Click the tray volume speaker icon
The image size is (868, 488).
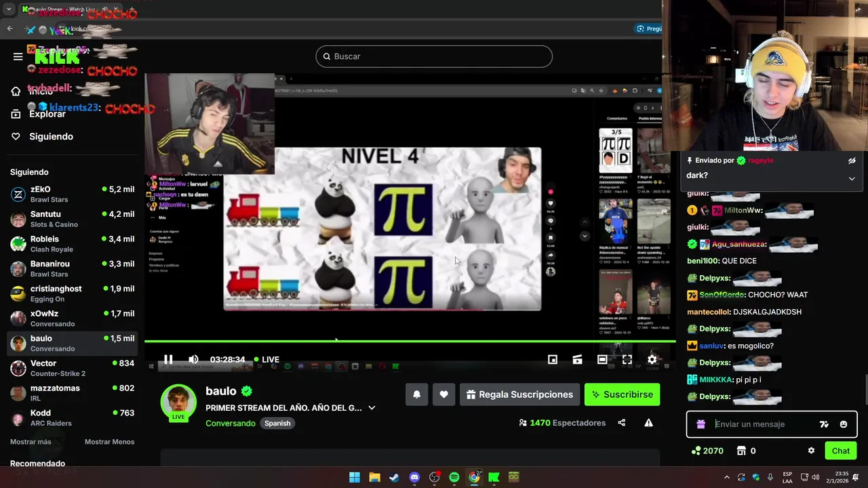pos(815,477)
